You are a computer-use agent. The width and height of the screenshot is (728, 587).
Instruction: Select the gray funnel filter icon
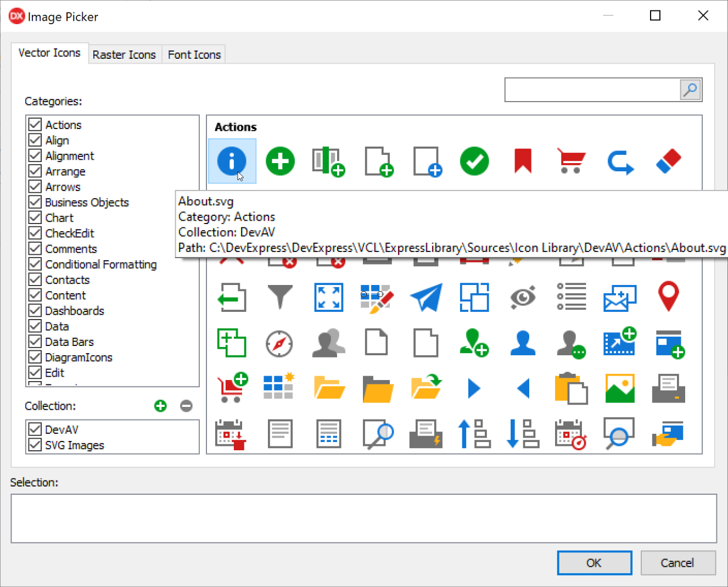[280, 297]
